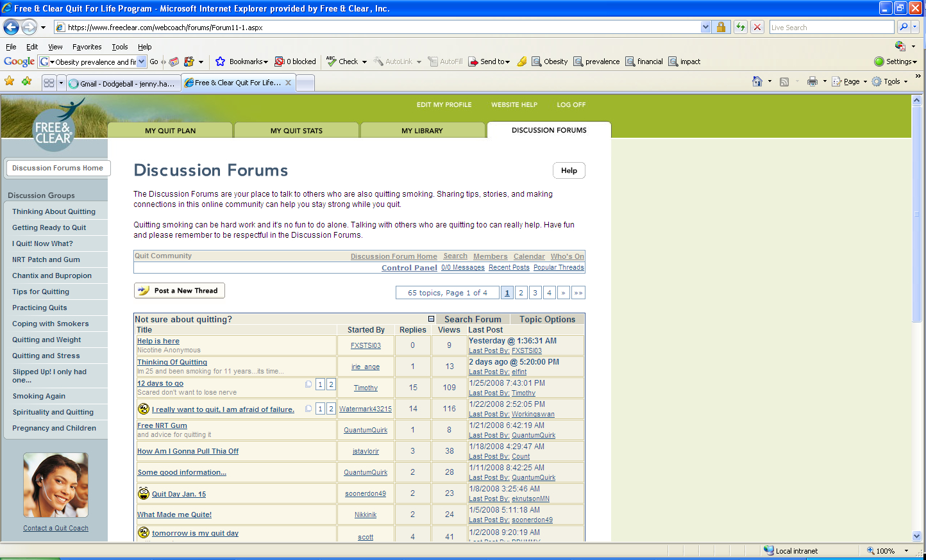The height and width of the screenshot is (560, 926).
Task: Switch to the Gmail browser tab
Action: click(x=122, y=83)
